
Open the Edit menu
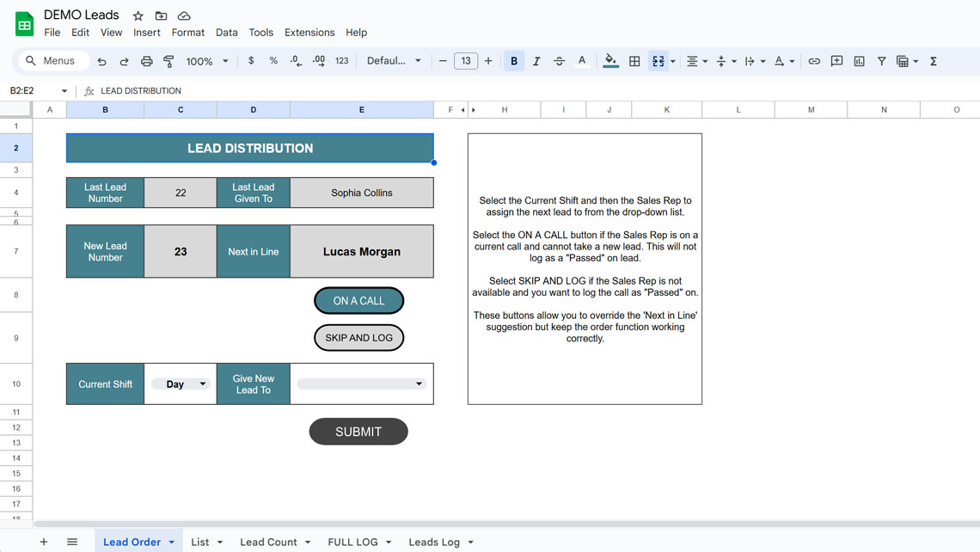click(80, 33)
